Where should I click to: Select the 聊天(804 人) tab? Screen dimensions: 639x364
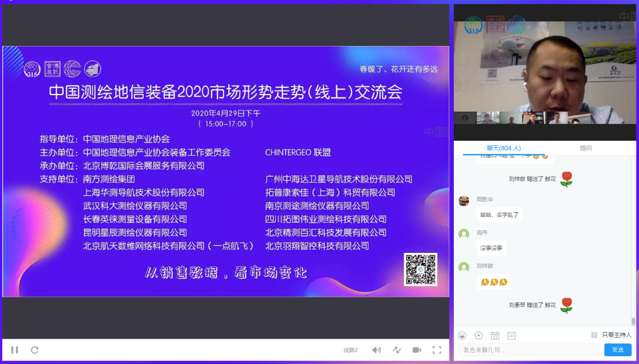(x=500, y=148)
